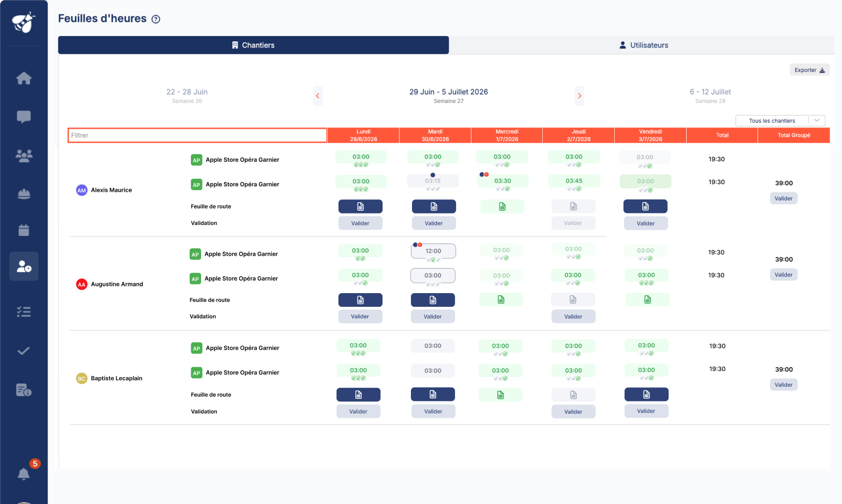Open Alexis Maurice Monday route sheet
Image resolution: width=842 pixels, height=504 pixels.
(x=360, y=207)
